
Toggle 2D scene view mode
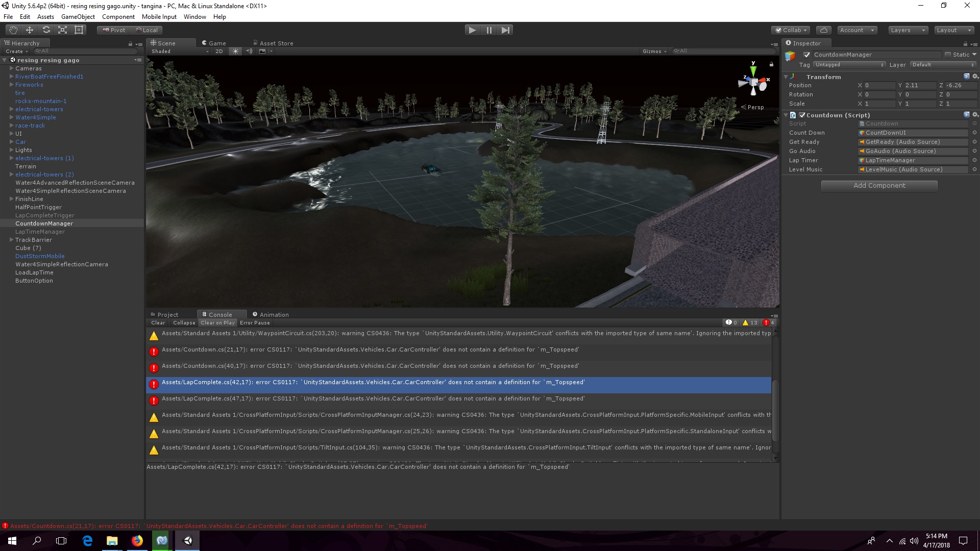(219, 51)
